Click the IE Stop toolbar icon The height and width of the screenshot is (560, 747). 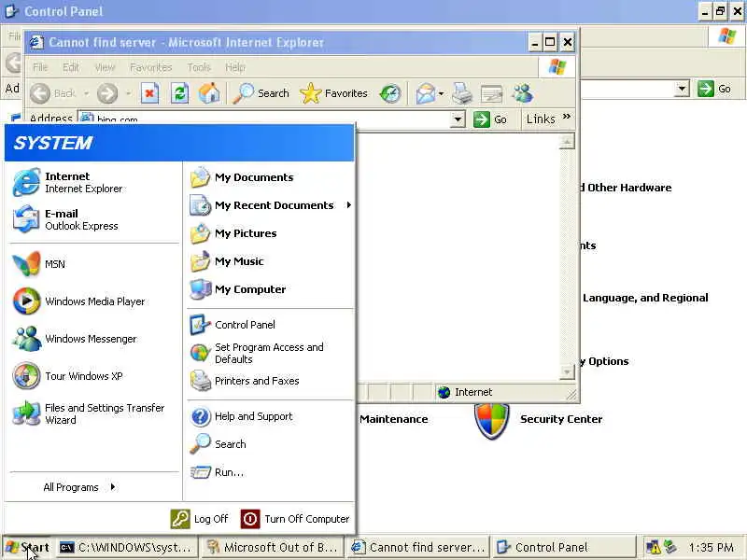point(149,93)
